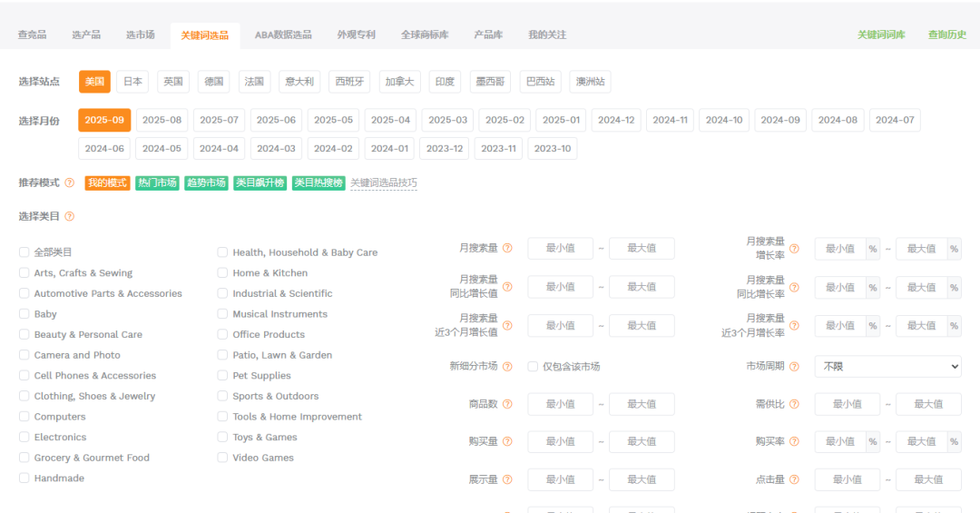Switch to 选产品 tab
The height and width of the screenshot is (513, 980).
(86, 35)
